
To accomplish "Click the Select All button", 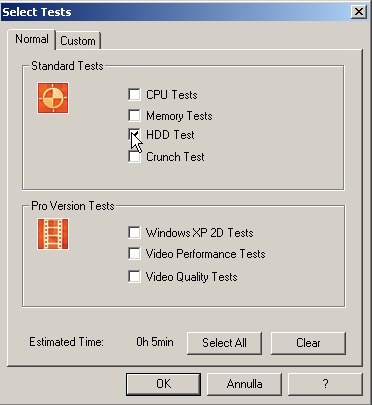I will pos(224,343).
